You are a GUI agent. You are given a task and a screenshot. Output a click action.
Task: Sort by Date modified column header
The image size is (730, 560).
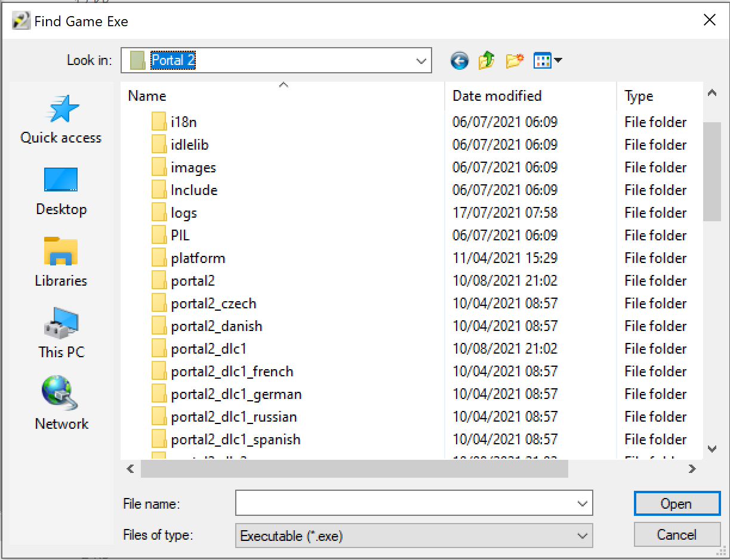tap(497, 96)
